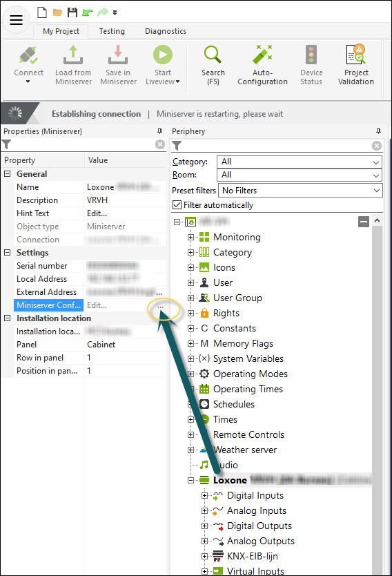Collapse the General properties section
The image size is (392, 576).
point(8,174)
